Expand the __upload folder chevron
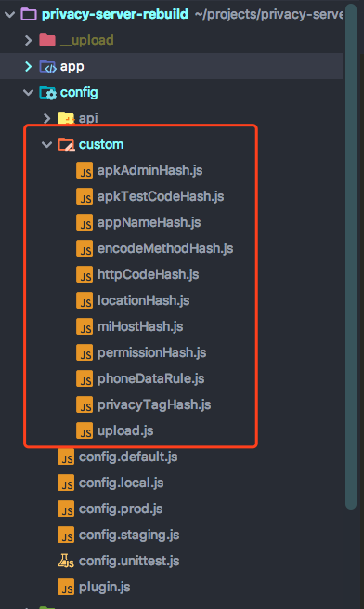 [29, 40]
